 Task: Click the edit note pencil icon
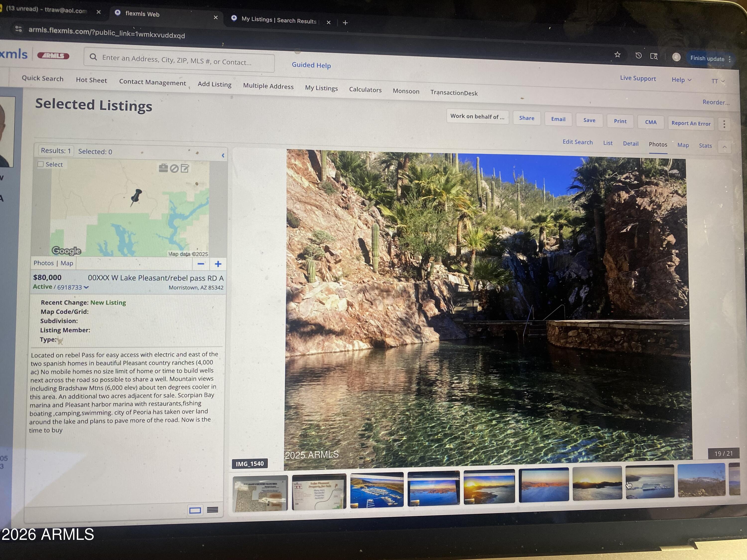pos(185,168)
